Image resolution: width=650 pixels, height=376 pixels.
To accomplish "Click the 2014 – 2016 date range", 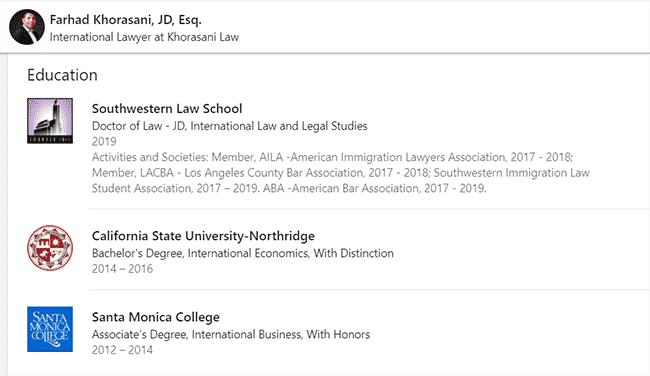I will click(x=122, y=269).
